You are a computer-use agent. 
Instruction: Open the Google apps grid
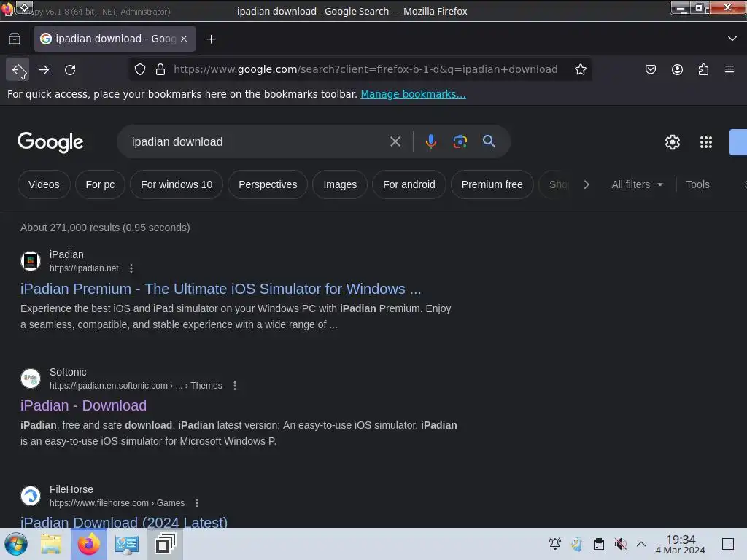pyautogui.click(x=705, y=142)
